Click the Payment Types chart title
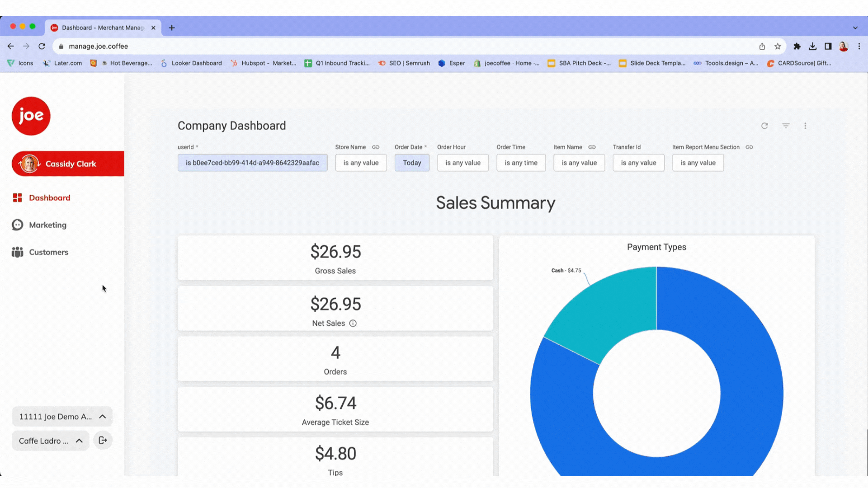Viewport: 868px width, 488px height. click(x=656, y=247)
